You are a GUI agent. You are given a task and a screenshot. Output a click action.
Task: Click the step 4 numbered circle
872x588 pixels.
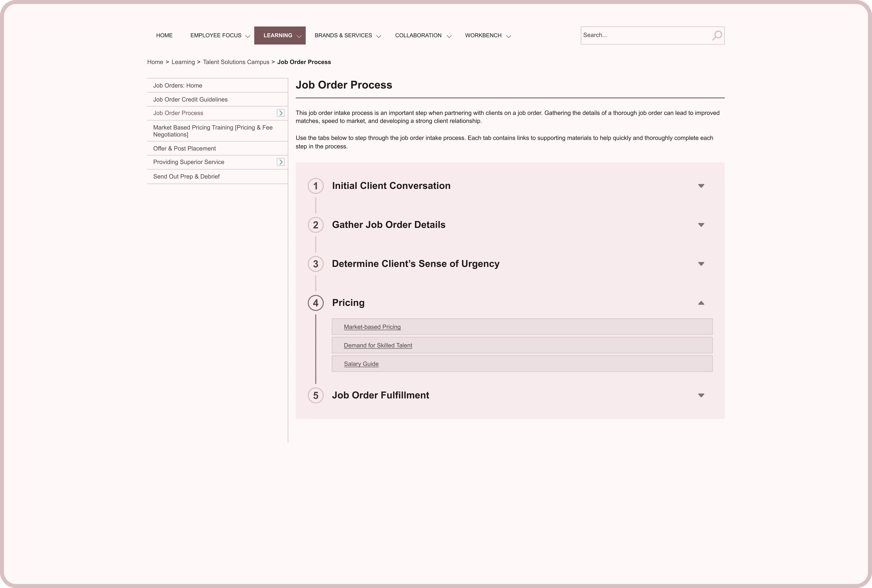pos(316,303)
